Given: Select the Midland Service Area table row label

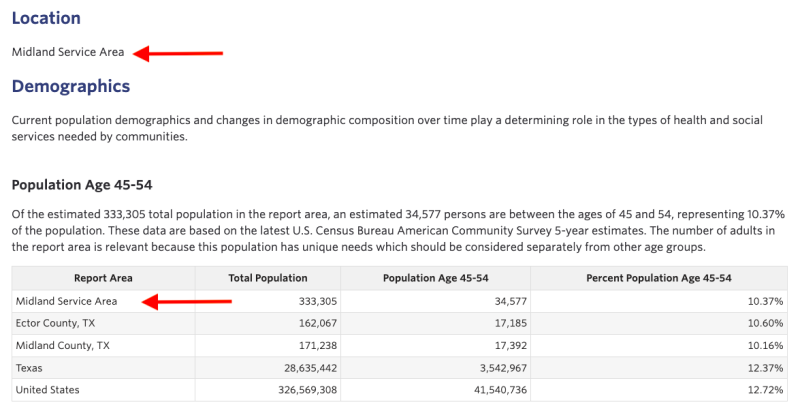Looking at the screenshot, I should pos(65,300).
